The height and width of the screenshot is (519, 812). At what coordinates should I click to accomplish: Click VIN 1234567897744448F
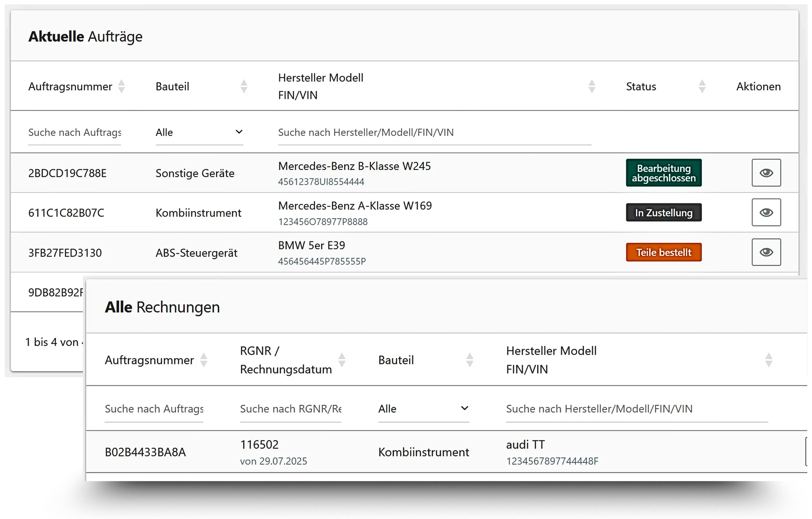click(552, 461)
